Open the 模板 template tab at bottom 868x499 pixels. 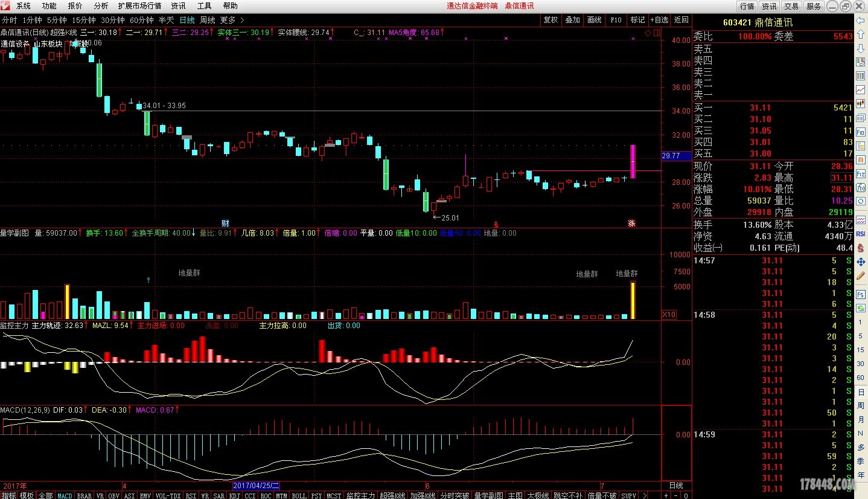(27, 495)
